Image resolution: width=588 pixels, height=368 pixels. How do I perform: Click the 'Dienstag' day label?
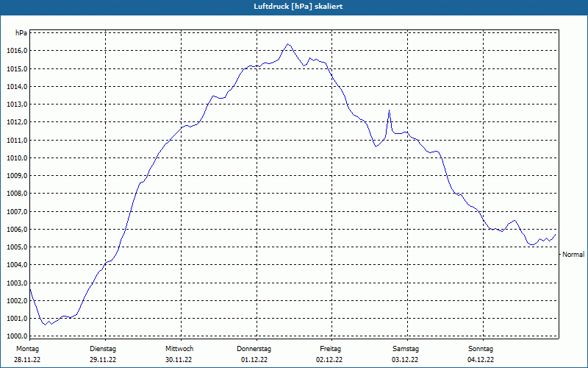point(103,349)
